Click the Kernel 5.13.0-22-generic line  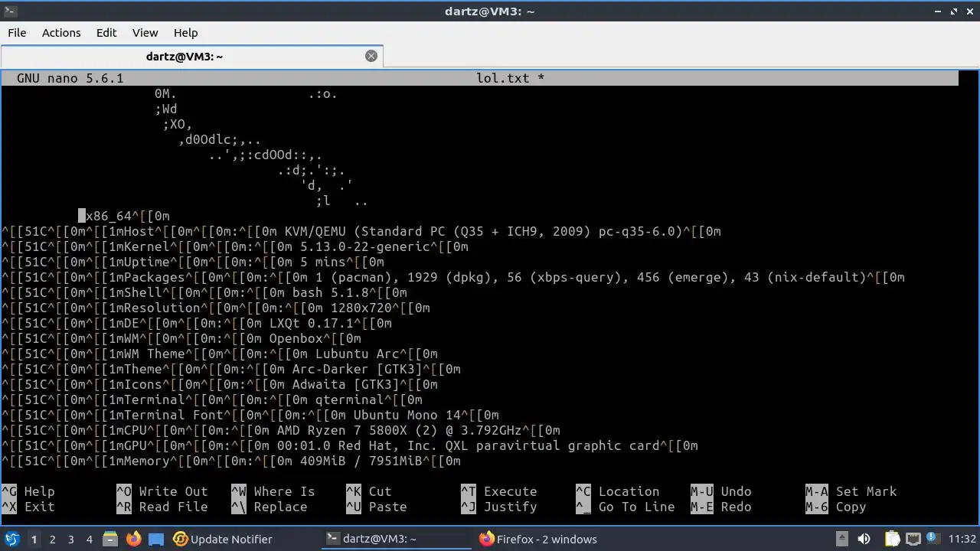tap(235, 246)
